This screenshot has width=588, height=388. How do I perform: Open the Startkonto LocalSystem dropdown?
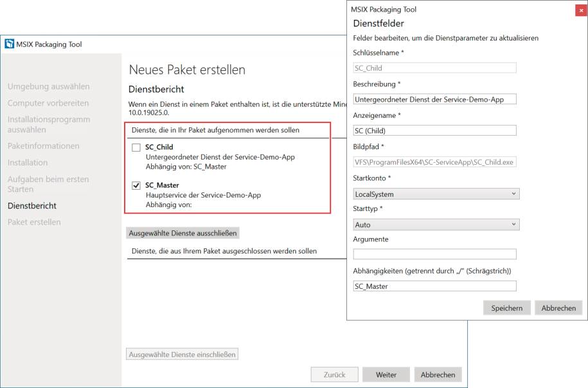coord(436,194)
